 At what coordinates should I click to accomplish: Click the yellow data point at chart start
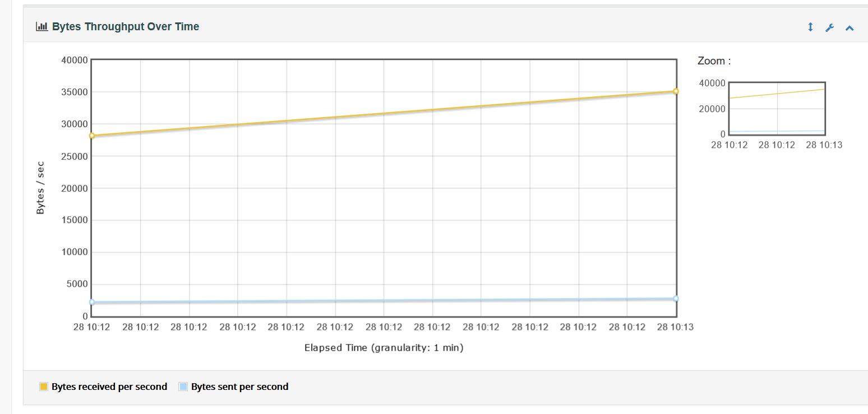[92, 136]
